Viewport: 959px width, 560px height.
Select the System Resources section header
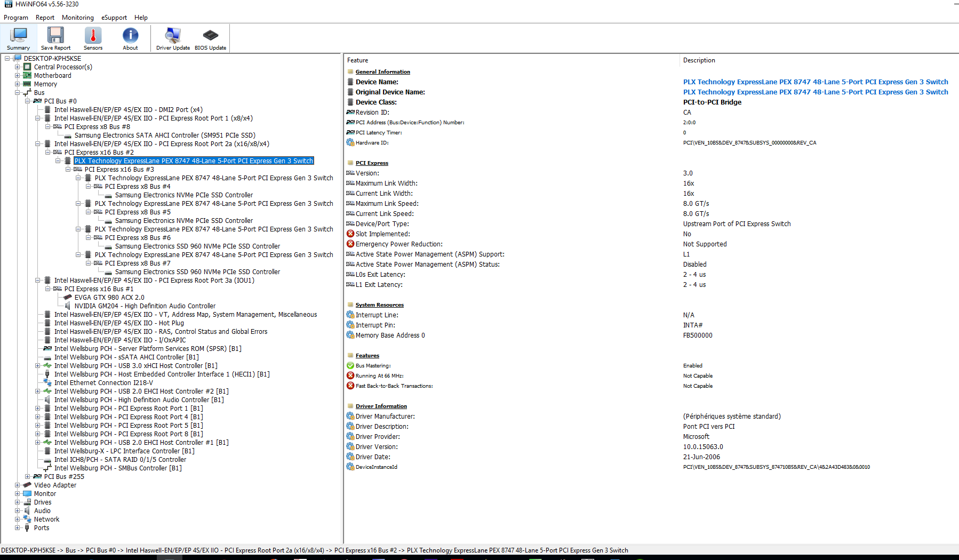[x=380, y=305]
